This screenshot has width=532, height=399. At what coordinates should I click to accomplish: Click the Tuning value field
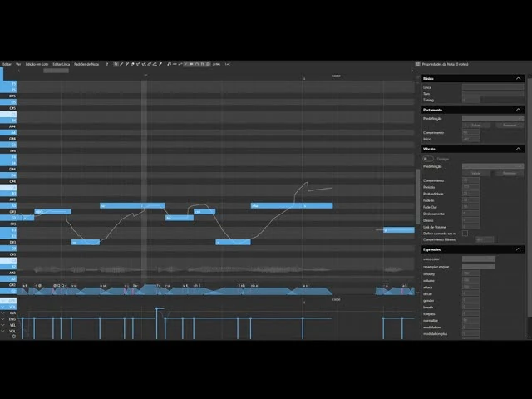(471, 100)
